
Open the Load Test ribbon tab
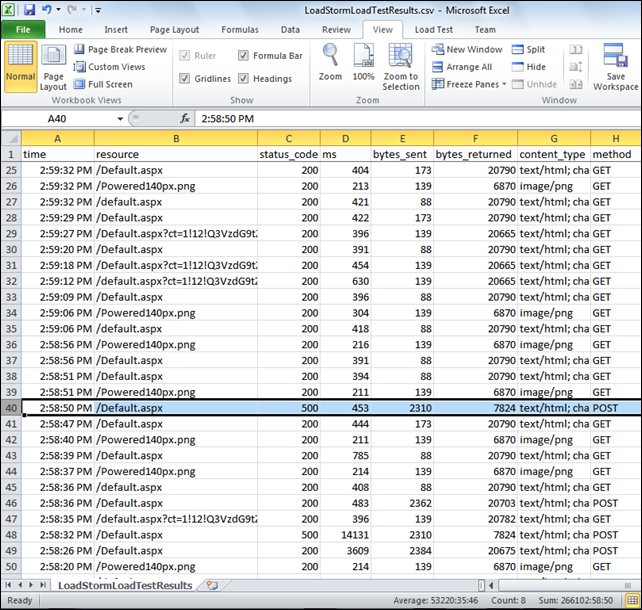point(434,29)
